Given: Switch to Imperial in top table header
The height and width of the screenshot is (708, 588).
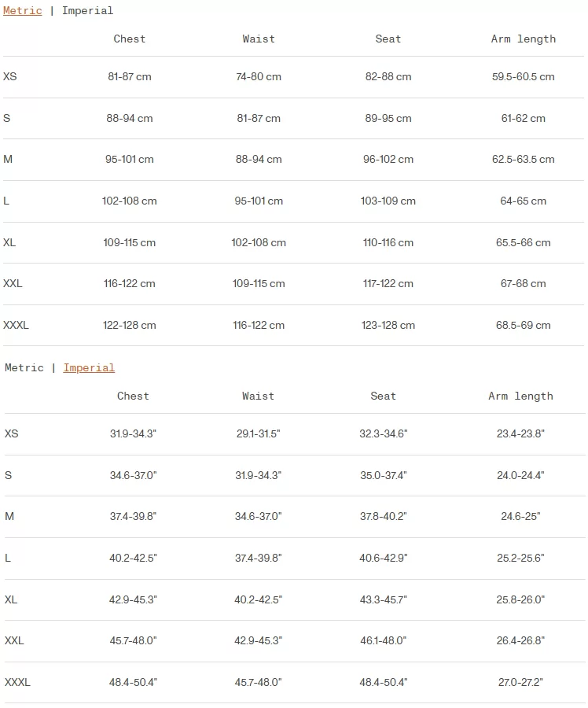Looking at the screenshot, I should tap(87, 10).
